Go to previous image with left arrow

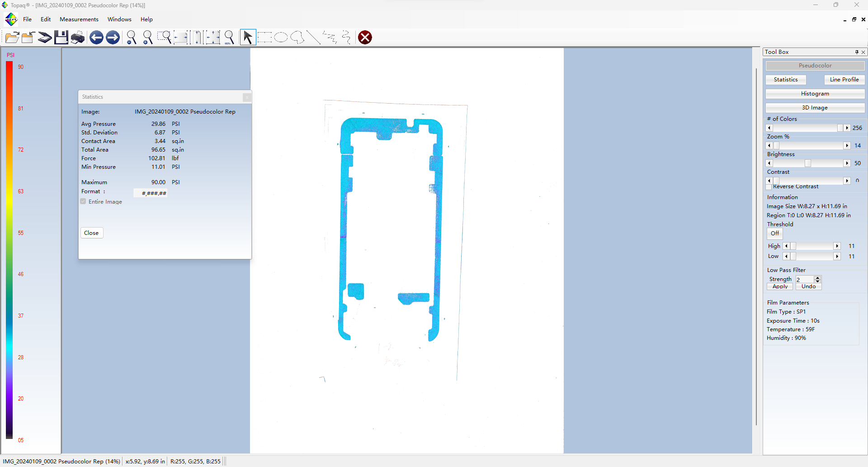tap(96, 38)
